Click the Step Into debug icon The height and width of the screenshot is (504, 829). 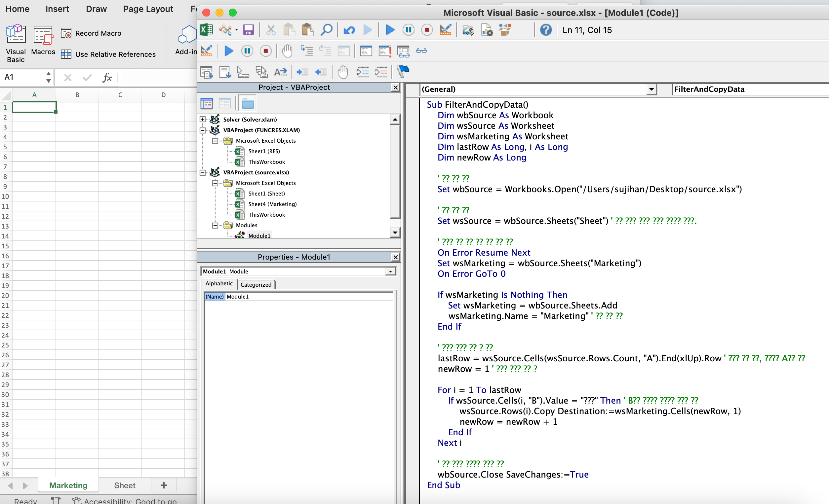(306, 51)
